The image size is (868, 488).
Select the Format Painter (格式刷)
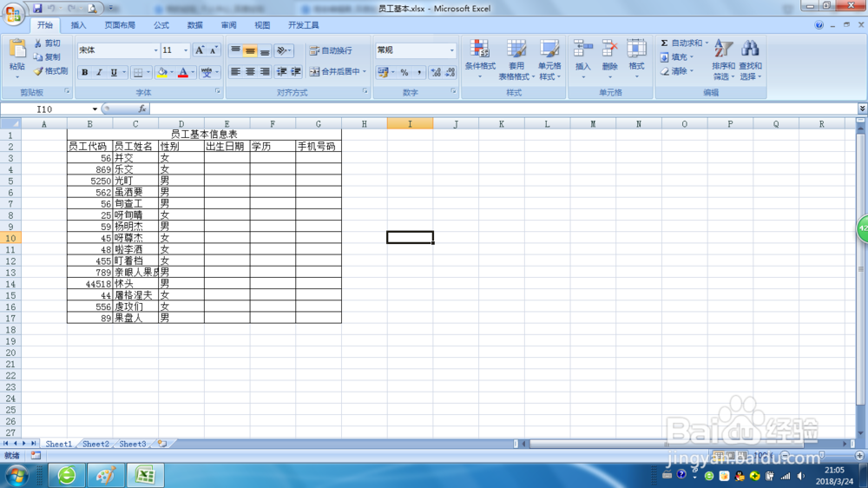click(50, 71)
